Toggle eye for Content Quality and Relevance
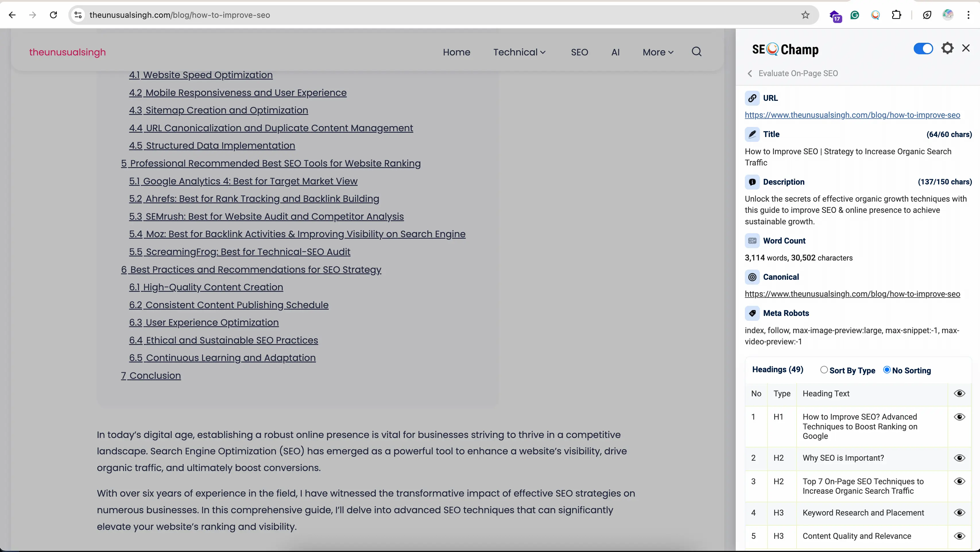The image size is (980, 552). click(x=959, y=536)
